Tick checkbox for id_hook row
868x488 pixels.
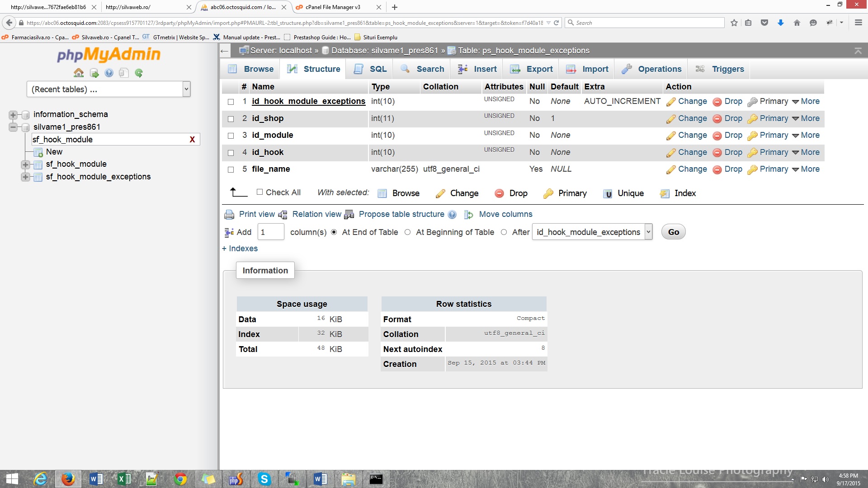point(231,153)
